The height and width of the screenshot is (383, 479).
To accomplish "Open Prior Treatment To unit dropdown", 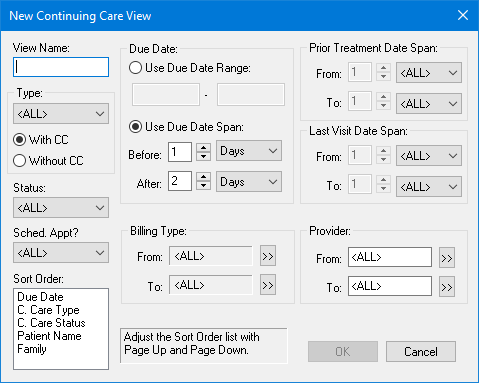I will (429, 104).
